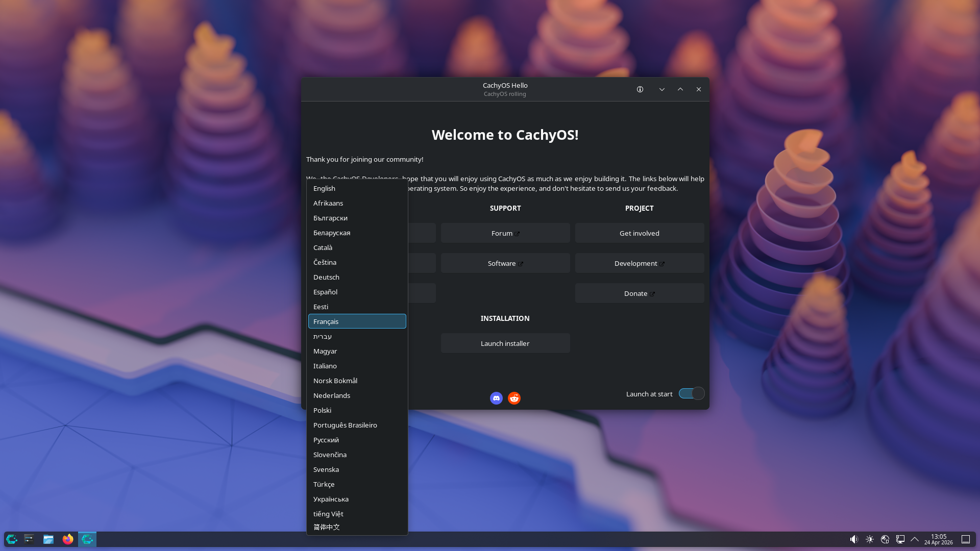Open the file manager taskbar icon
The width and height of the screenshot is (980, 551).
point(48,539)
